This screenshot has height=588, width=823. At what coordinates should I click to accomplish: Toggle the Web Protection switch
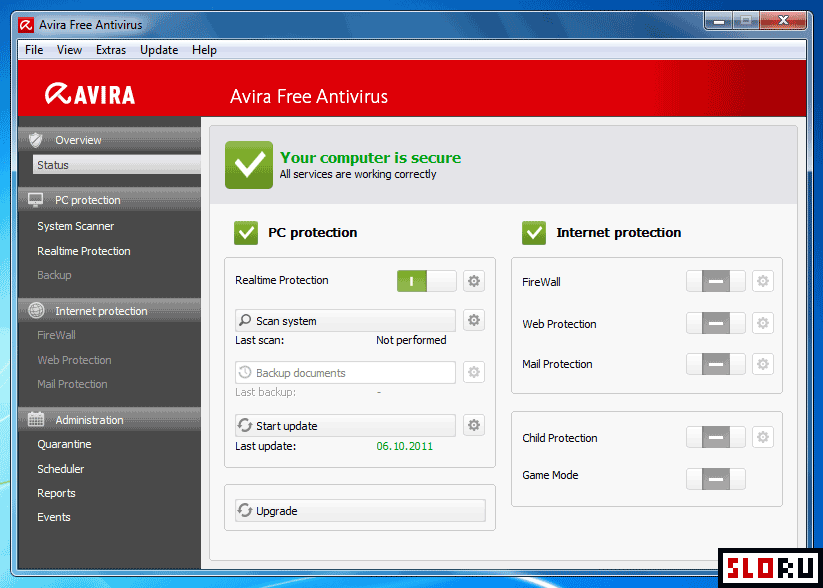point(716,323)
